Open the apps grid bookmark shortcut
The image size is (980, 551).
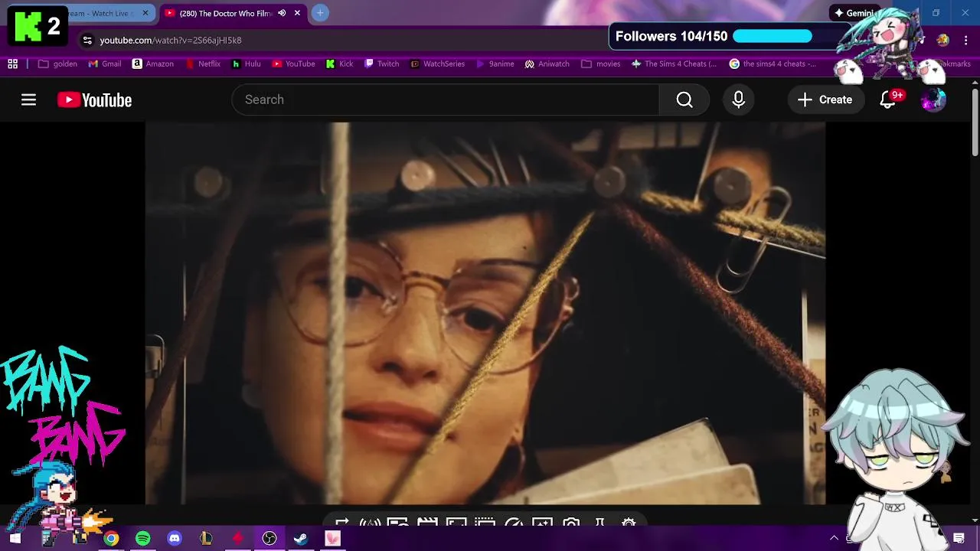(13, 64)
